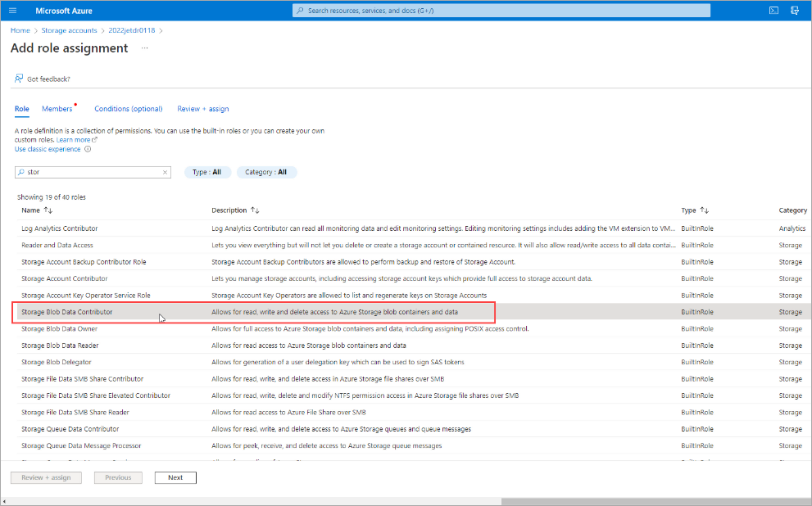
Task: Click the horizontal scrollbar at the bottom
Action: [655, 501]
